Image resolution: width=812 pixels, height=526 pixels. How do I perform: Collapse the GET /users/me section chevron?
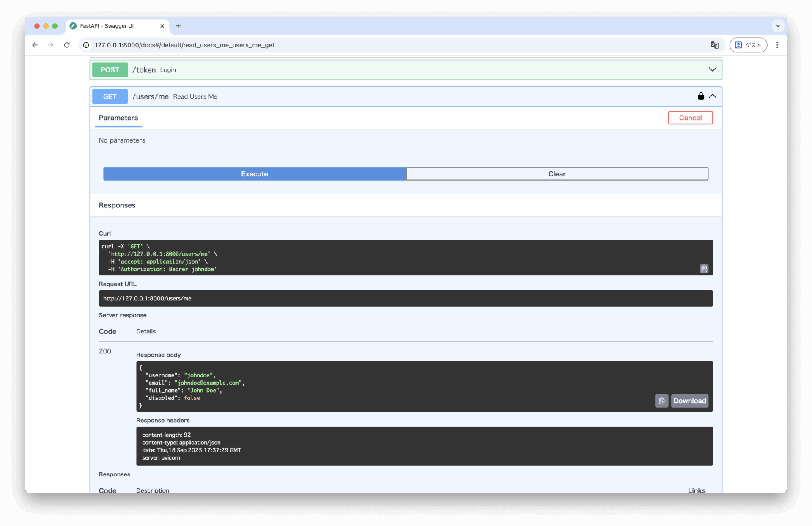tap(713, 96)
